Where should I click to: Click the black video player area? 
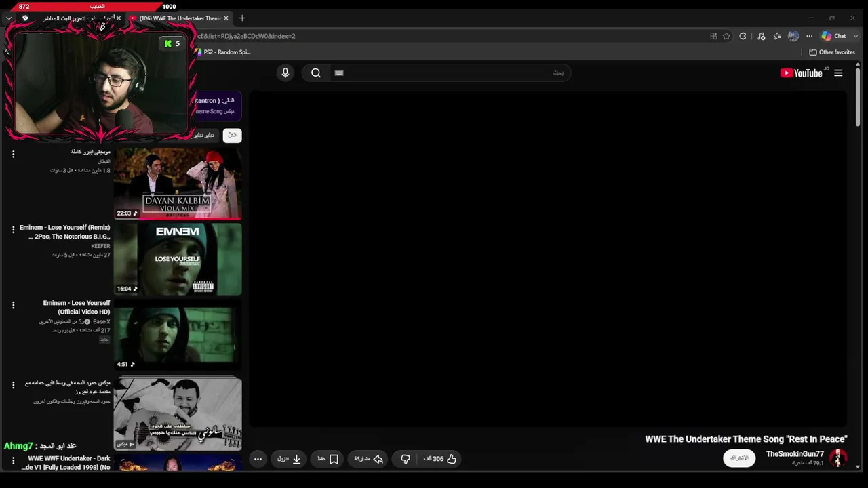tap(548, 259)
